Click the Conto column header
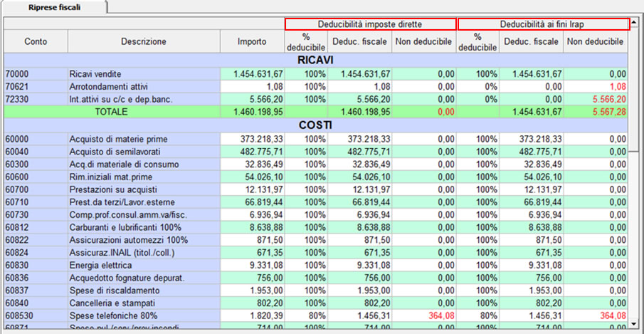Viewport: 644px width, 334px height. [x=36, y=41]
